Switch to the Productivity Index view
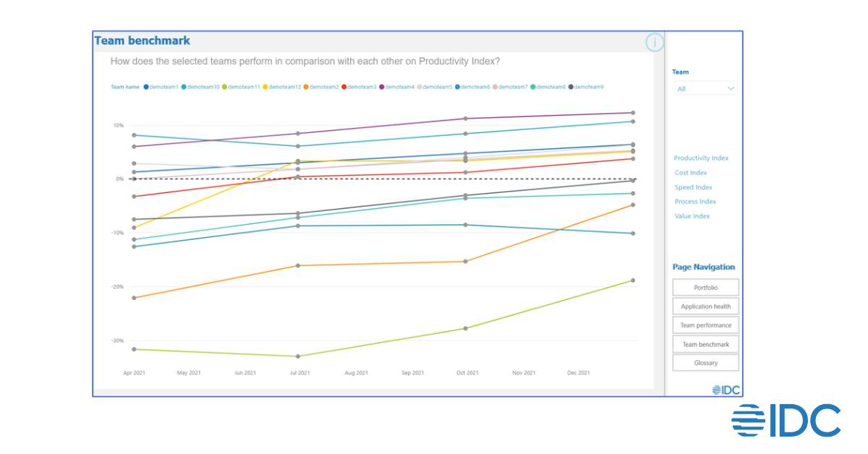 [701, 158]
